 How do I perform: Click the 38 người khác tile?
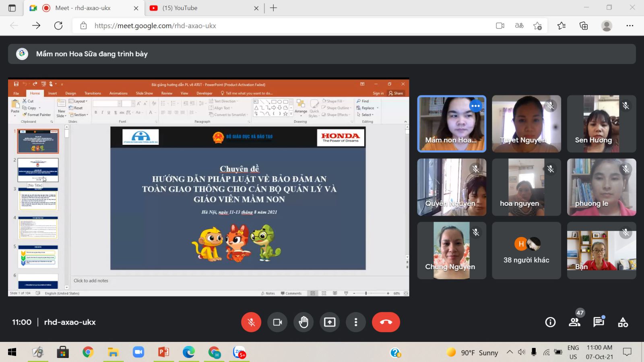[526, 251]
